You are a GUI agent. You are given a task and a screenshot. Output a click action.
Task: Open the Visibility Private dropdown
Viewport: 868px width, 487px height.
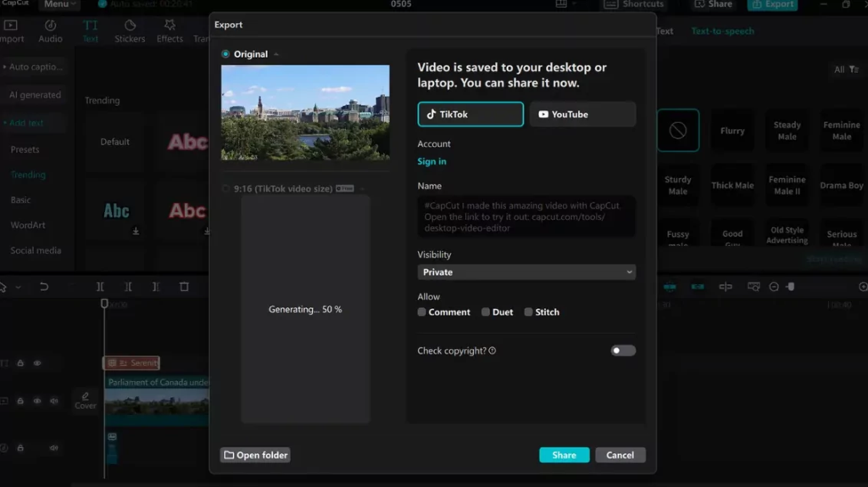(x=526, y=272)
